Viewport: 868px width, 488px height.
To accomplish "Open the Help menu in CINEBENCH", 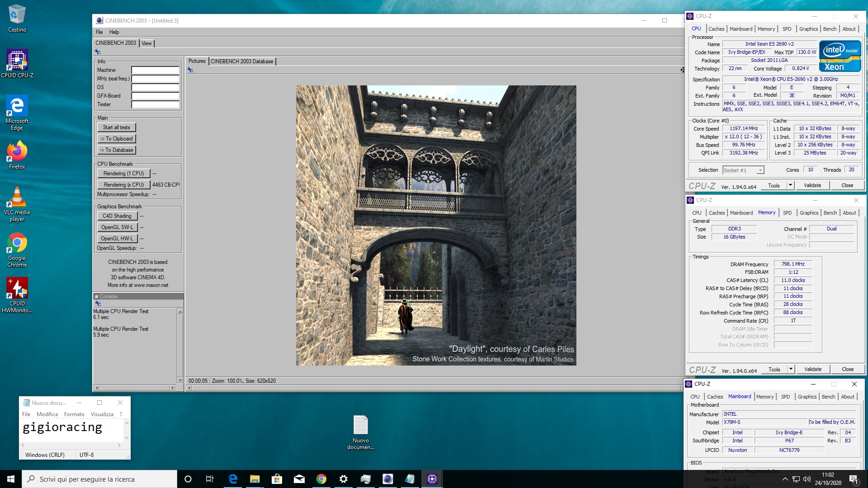I will tap(114, 32).
